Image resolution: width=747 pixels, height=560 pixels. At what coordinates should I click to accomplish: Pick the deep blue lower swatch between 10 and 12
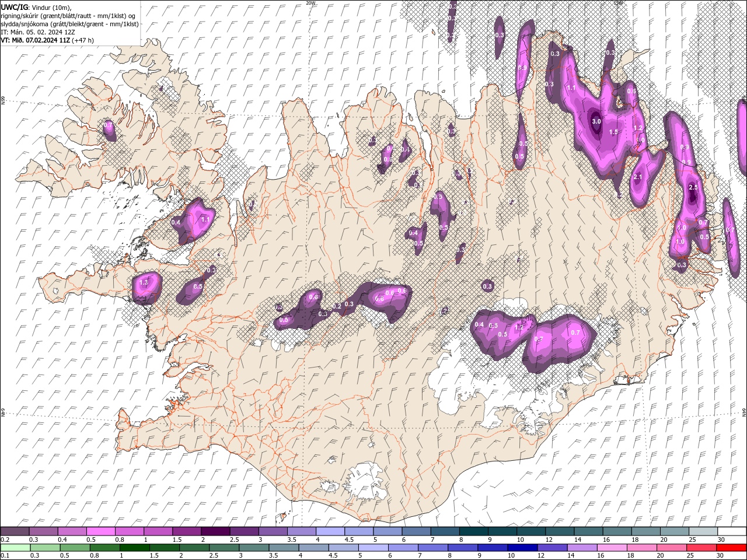(522, 547)
